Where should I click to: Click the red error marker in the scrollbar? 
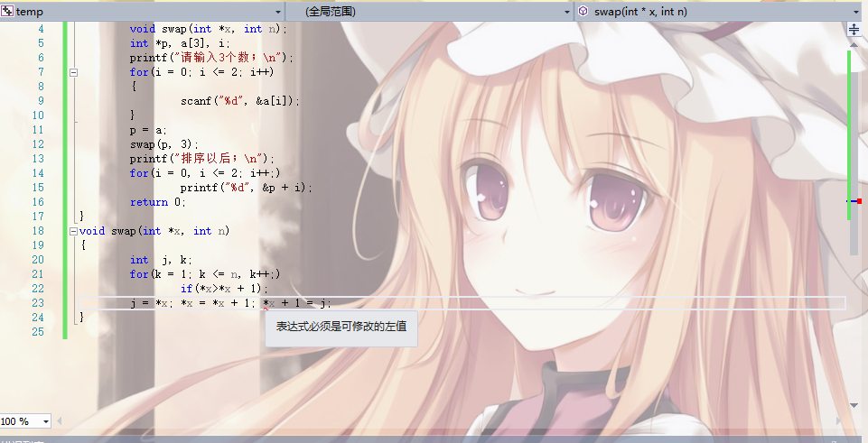pos(859,201)
